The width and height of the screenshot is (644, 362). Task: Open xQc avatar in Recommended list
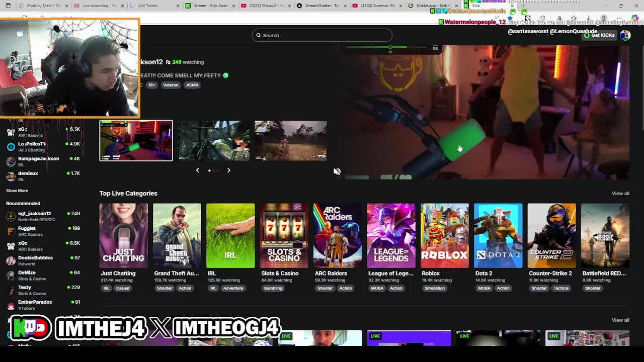[x=11, y=246]
